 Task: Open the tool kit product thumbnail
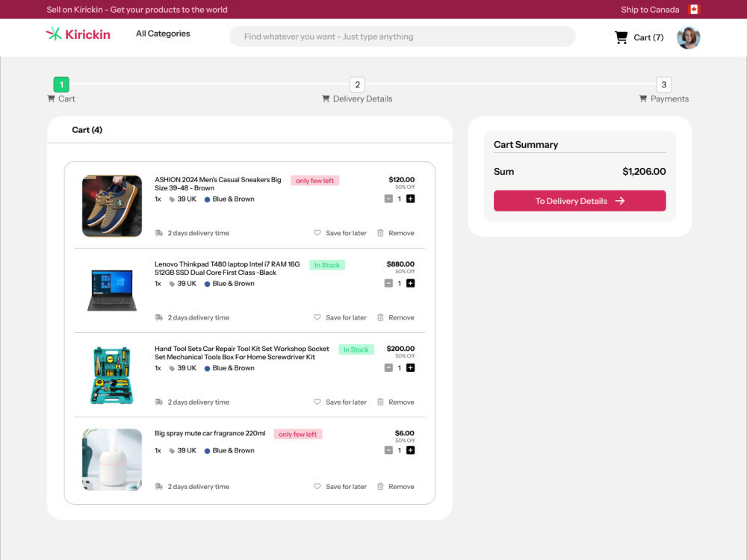pyautogui.click(x=112, y=376)
